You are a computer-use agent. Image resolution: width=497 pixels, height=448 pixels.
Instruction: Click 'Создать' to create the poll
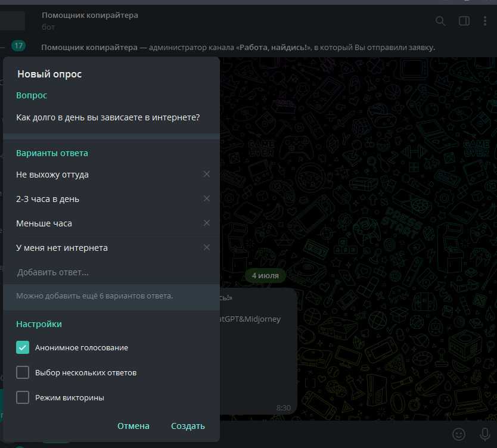[188, 426]
